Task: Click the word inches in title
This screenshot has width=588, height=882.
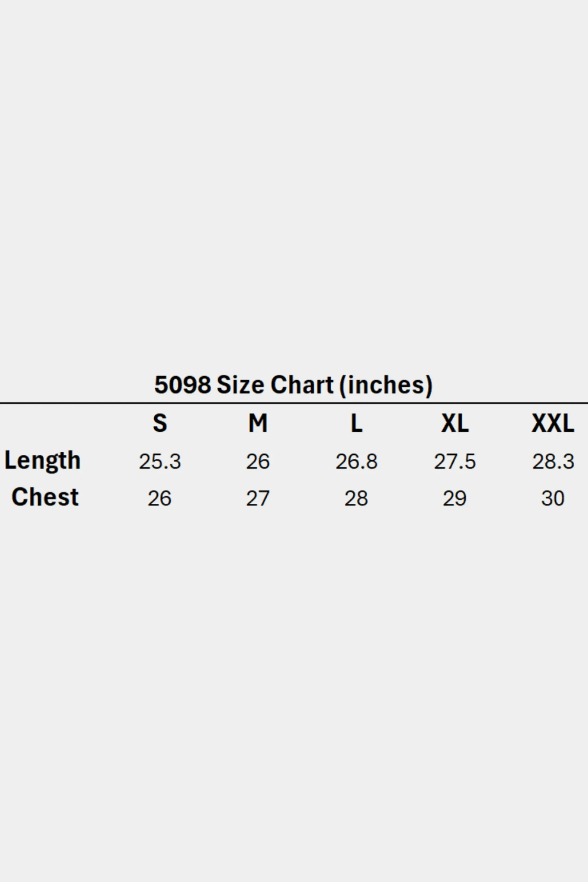Action: 386,385
